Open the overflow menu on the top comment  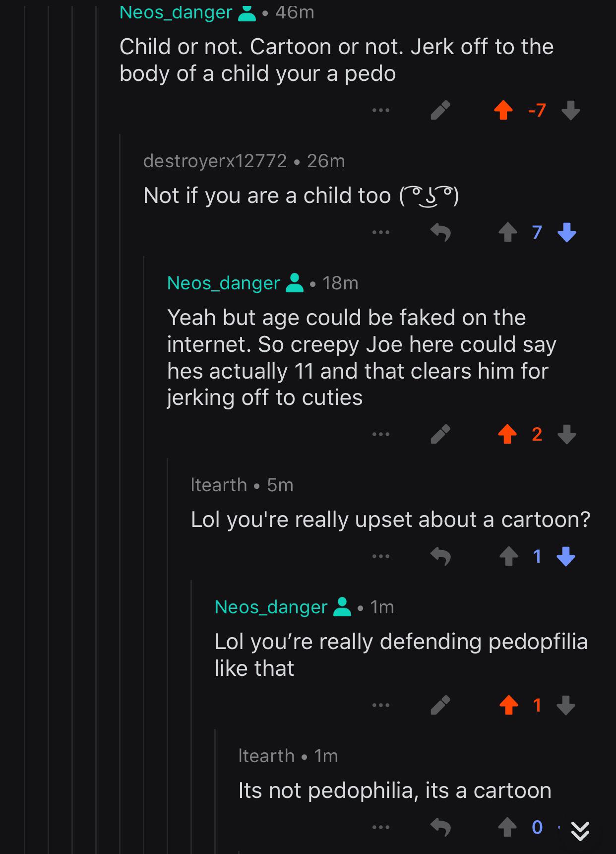click(381, 110)
